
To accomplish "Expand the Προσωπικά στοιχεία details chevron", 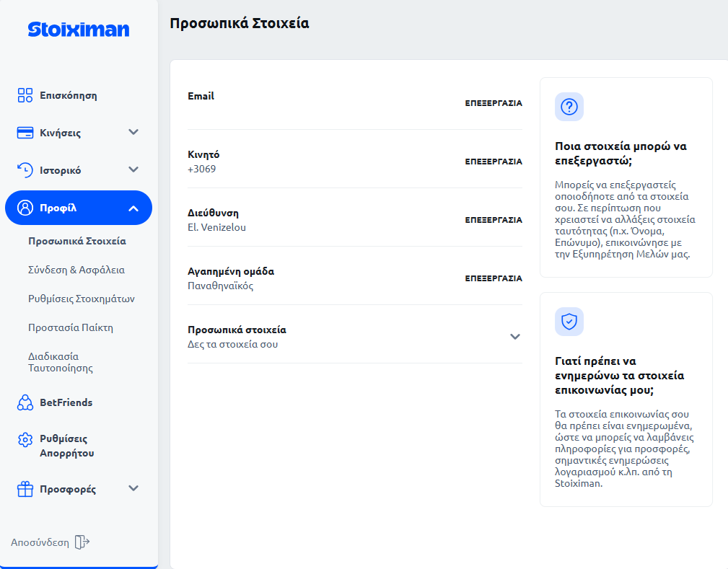I will (x=515, y=336).
